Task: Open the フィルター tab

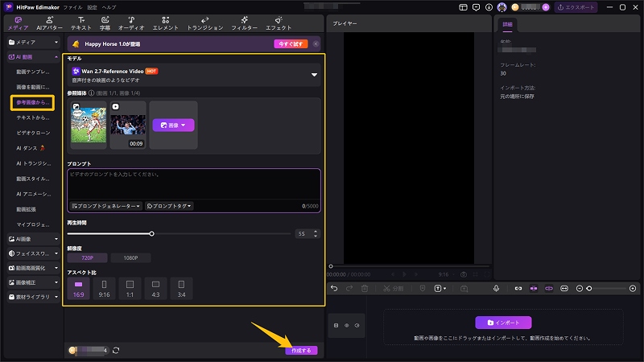Action: 244,23
